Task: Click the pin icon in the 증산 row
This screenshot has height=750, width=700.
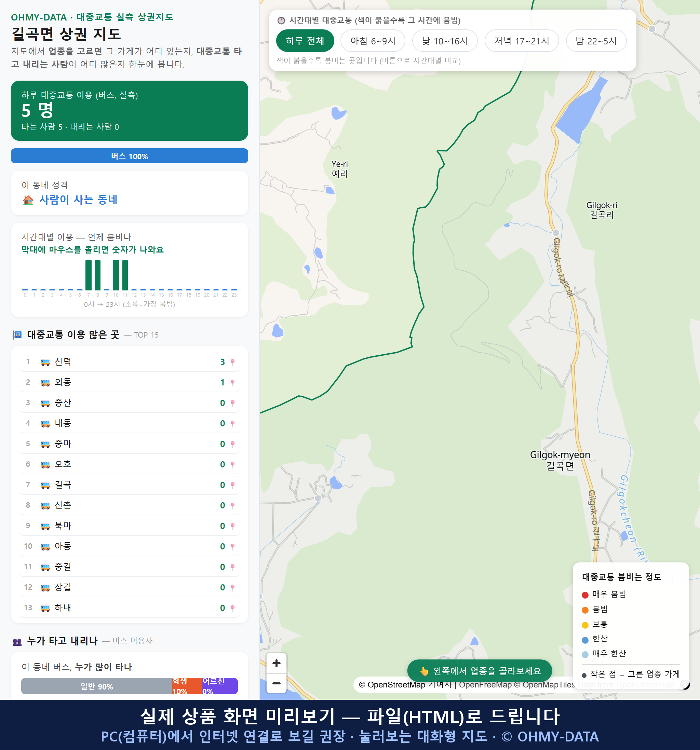Action: pos(232,403)
